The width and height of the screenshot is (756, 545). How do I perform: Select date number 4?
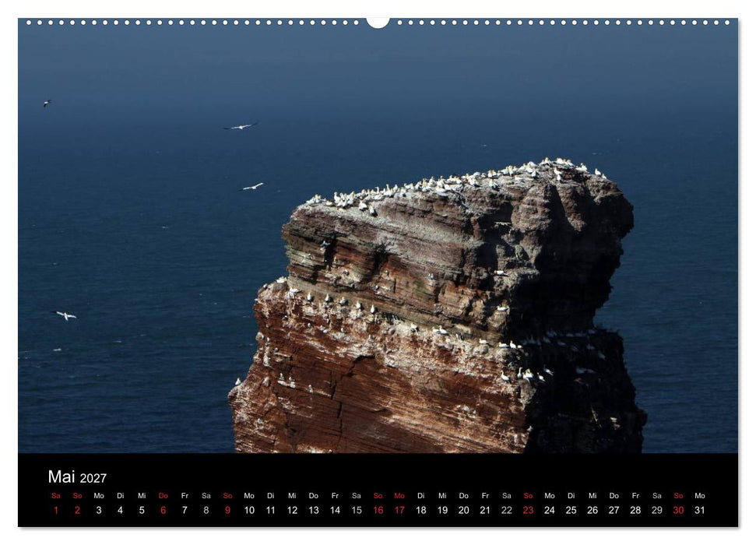[120, 510]
